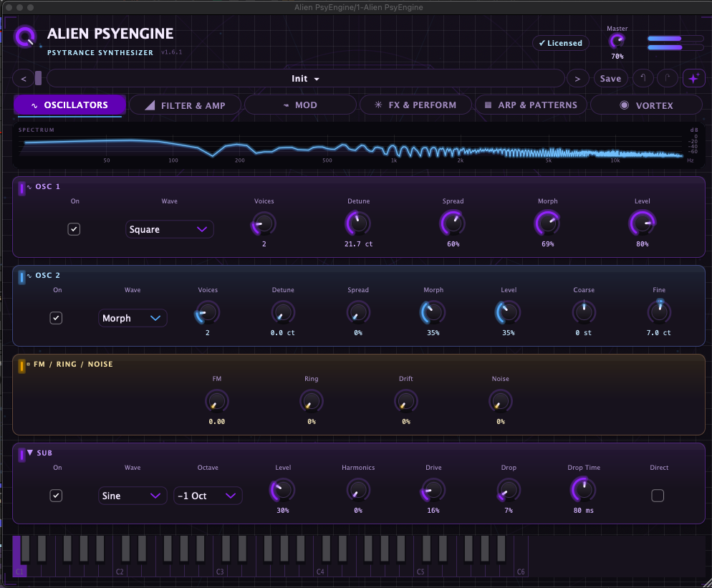Switch to the Filter & Amp tab
The width and height of the screenshot is (712, 588).
pos(185,105)
